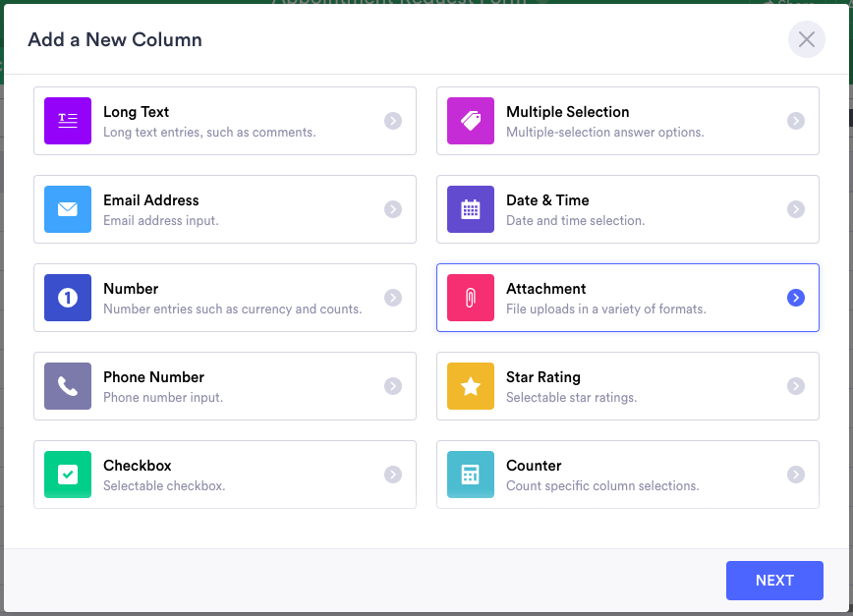Click the NEXT button

click(x=774, y=580)
